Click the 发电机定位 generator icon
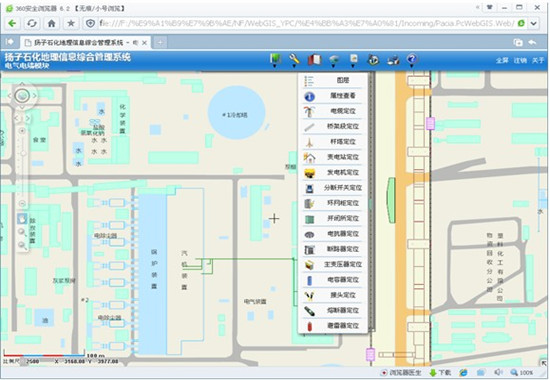The image size is (550, 380). (309, 173)
